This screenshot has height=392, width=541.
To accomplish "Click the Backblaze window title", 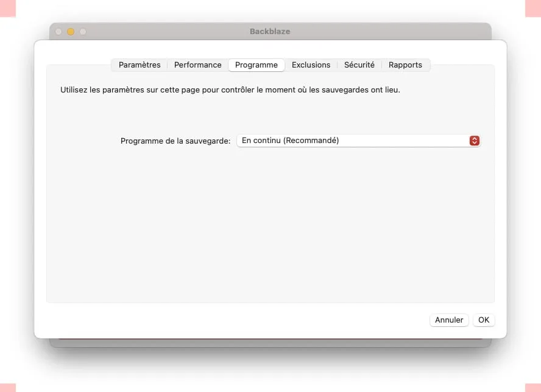I will pos(270,31).
